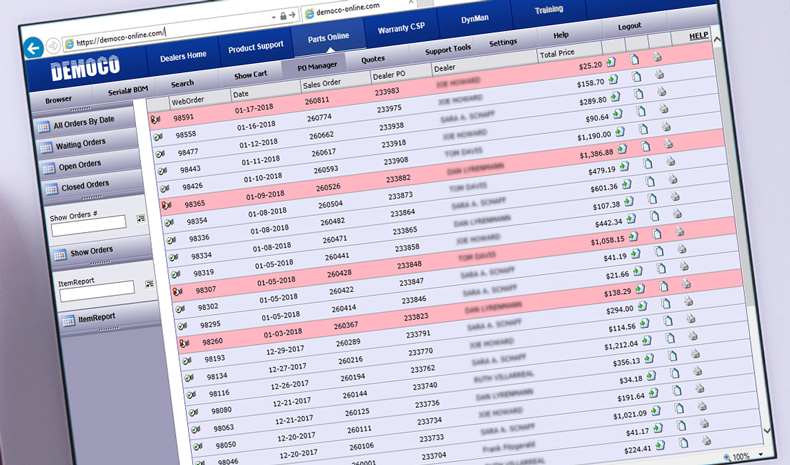Click the browser back arrow button
This screenshot has height=465, width=790.
point(34,46)
